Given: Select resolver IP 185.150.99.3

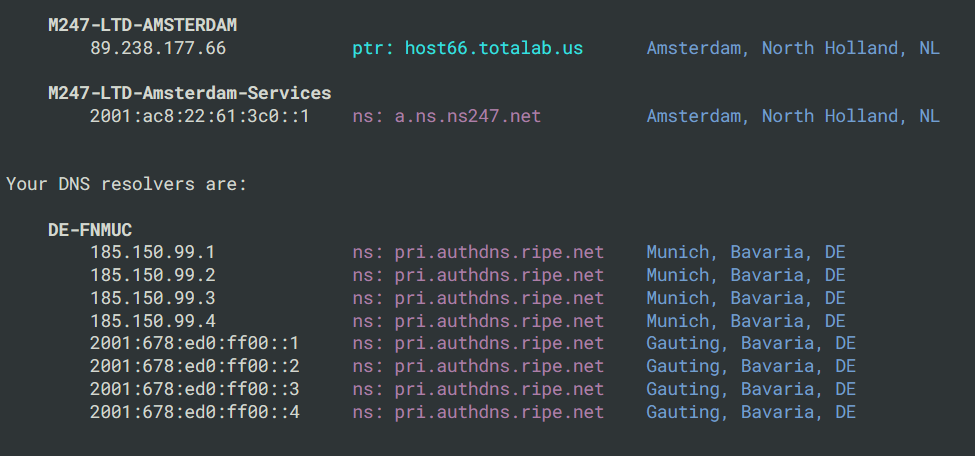Looking at the screenshot, I should [x=152, y=298].
